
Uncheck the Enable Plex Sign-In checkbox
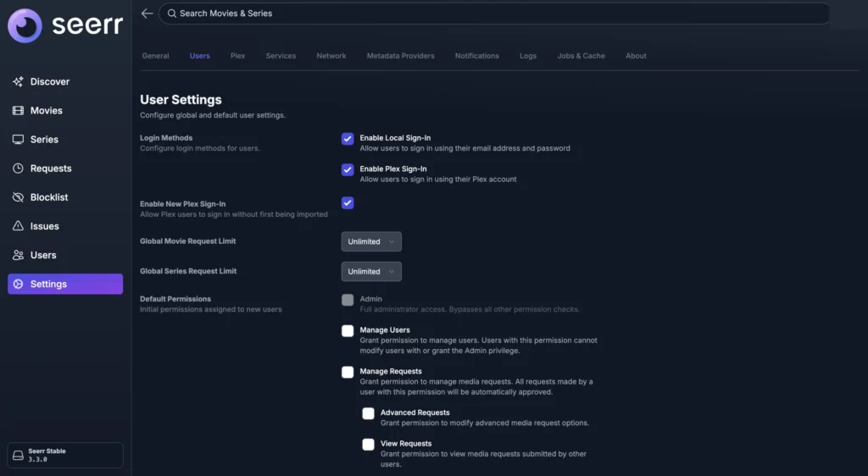[348, 169]
